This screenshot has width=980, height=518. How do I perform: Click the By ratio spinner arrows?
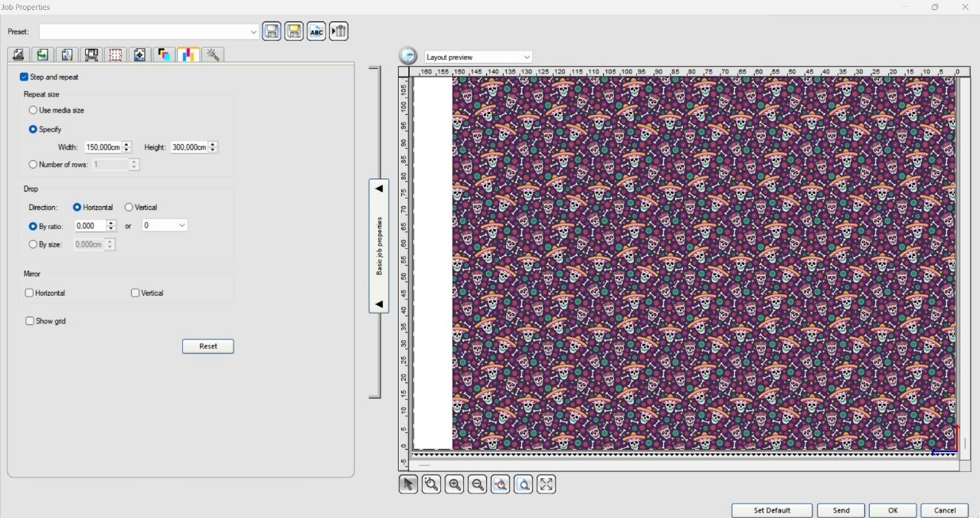111,225
